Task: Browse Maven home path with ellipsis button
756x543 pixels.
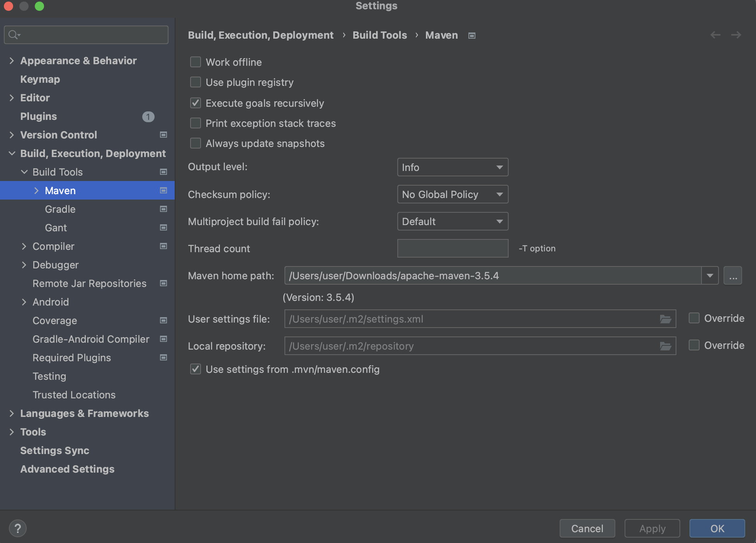Action: coord(733,276)
